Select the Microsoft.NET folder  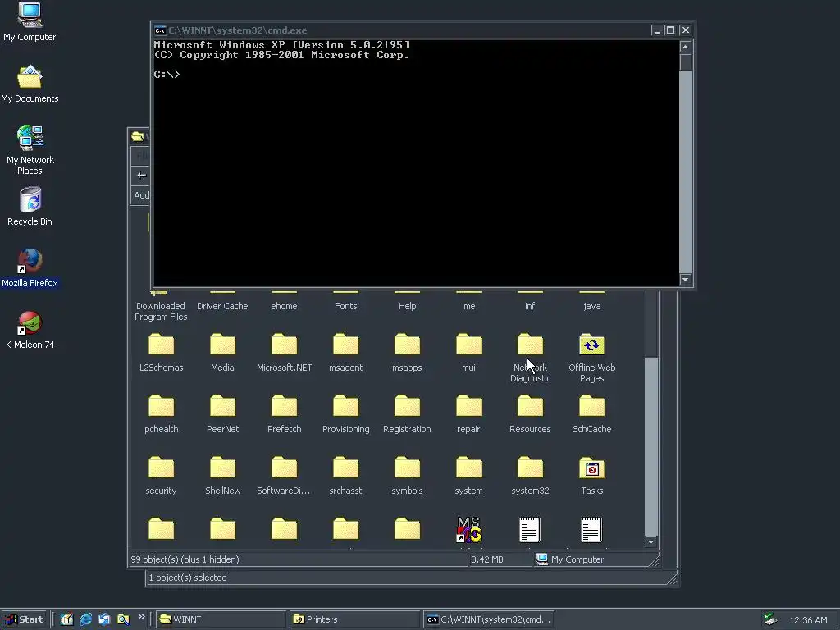click(x=284, y=353)
